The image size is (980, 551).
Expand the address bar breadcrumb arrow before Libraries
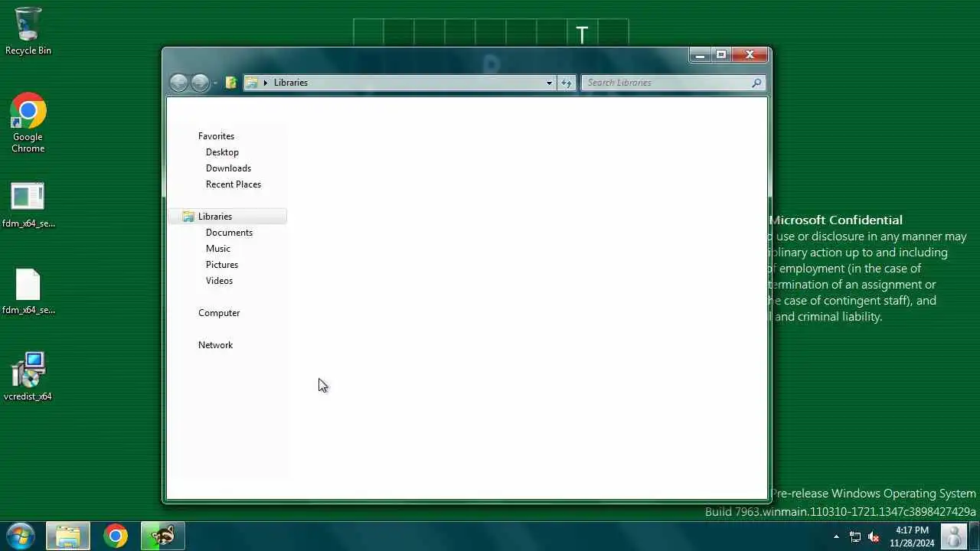(x=266, y=83)
